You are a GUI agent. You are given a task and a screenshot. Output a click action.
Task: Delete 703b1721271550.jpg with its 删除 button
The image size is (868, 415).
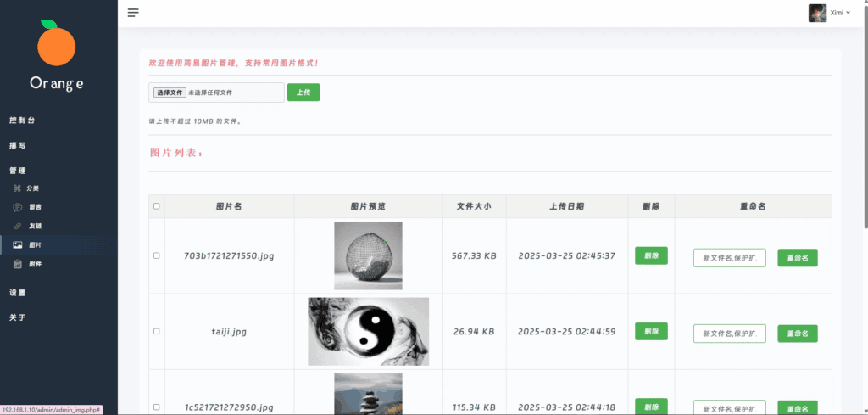click(x=651, y=255)
